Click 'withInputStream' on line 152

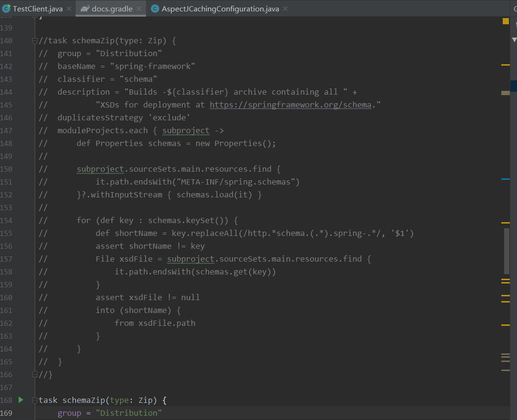point(127,195)
